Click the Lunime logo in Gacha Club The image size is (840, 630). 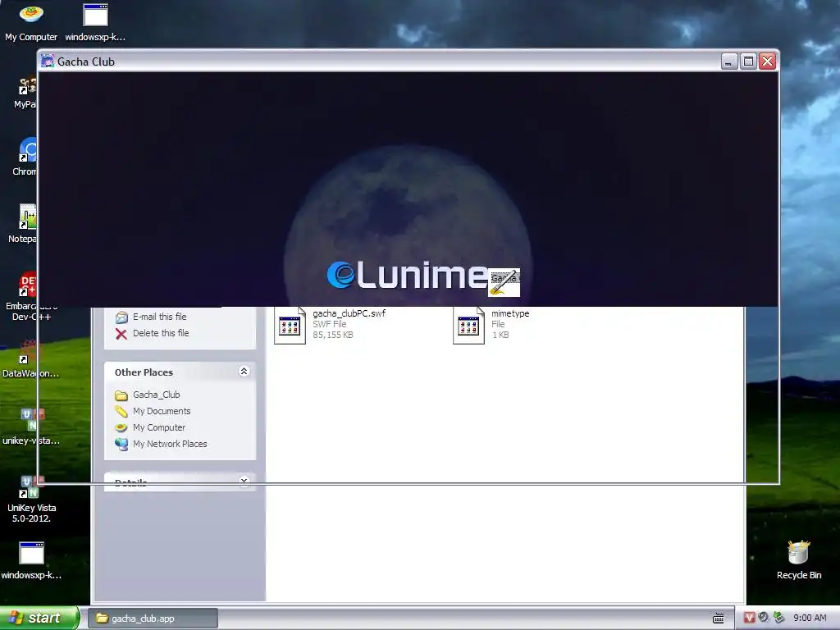408,275
